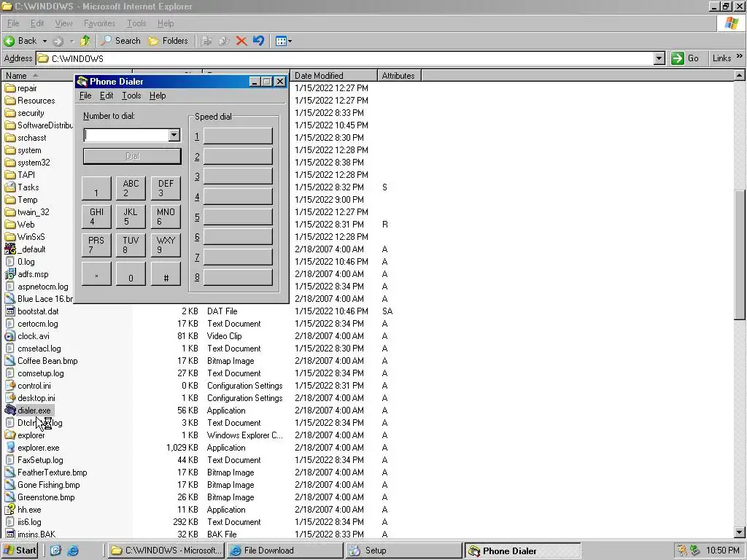The image size is (747, 560).
Task: Open Explorer Favorites menu
Action: 99,23
